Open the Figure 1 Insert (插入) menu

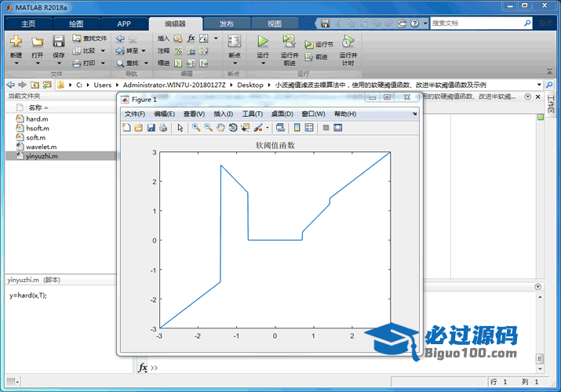tap(224, 114)
